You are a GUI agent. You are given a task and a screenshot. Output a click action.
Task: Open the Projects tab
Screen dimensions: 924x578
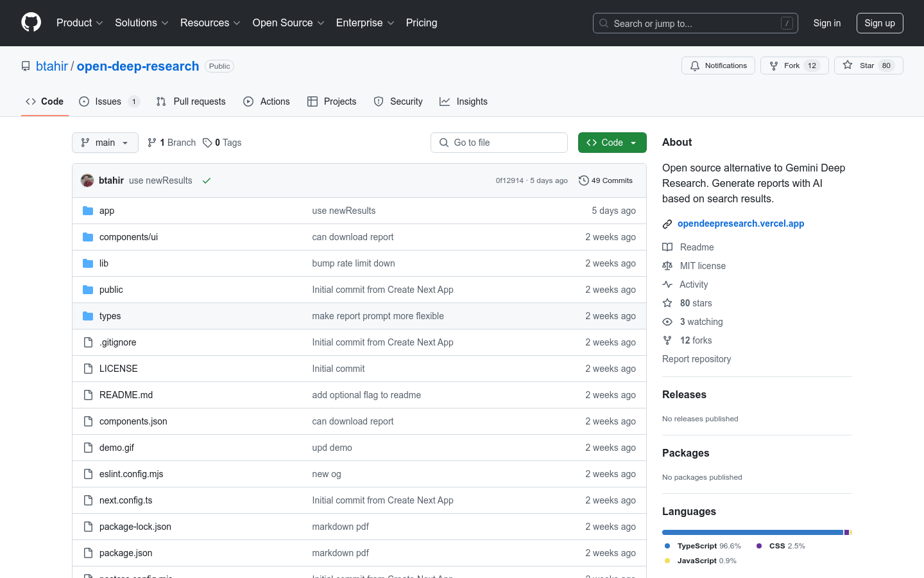coord(332,101)
